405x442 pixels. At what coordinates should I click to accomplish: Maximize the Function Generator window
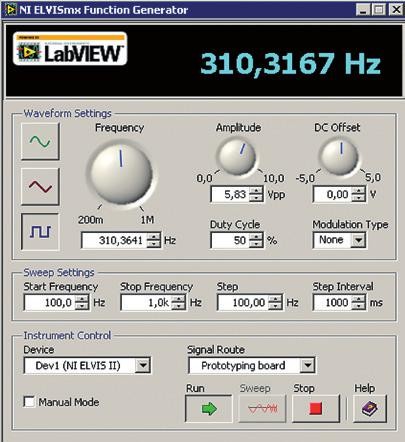coord(379,10)
